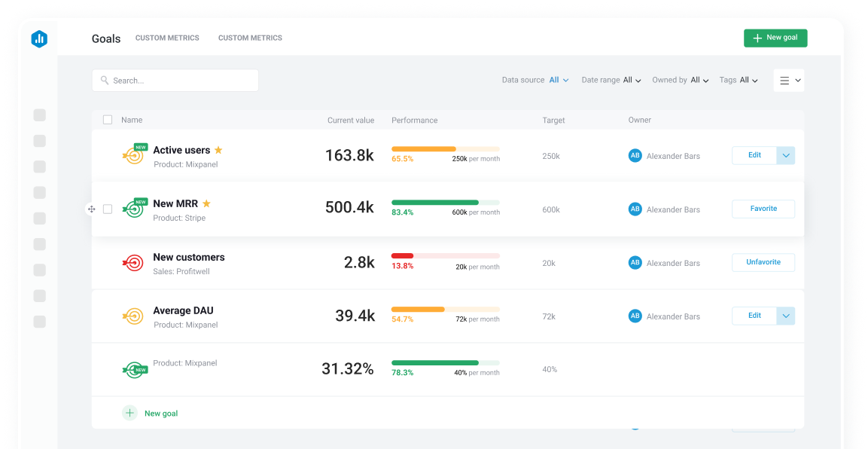Grab the drag handle on New MRR row

click(91, 209)
